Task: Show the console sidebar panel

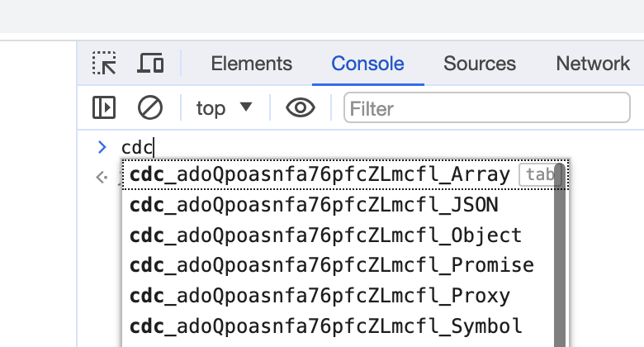Action: pos(104,107)
